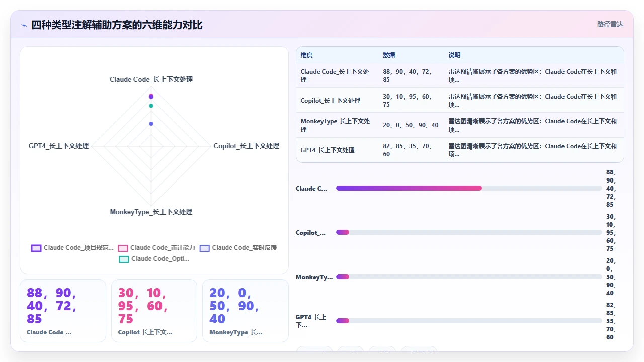Click the 路径雷达 label in the header
This screenshot has width=644, height=362.
click(610, 24)
